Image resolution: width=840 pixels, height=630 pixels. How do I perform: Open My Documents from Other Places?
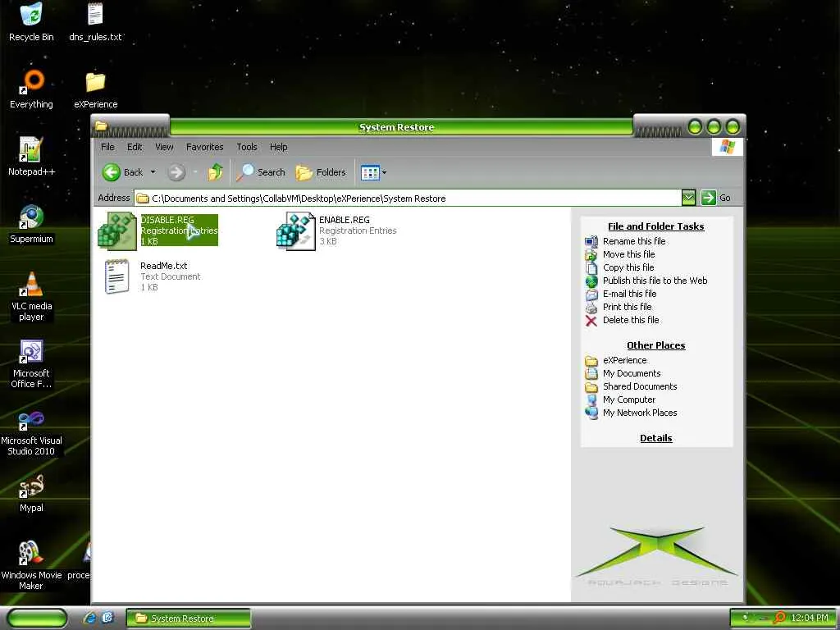point(632,373)
